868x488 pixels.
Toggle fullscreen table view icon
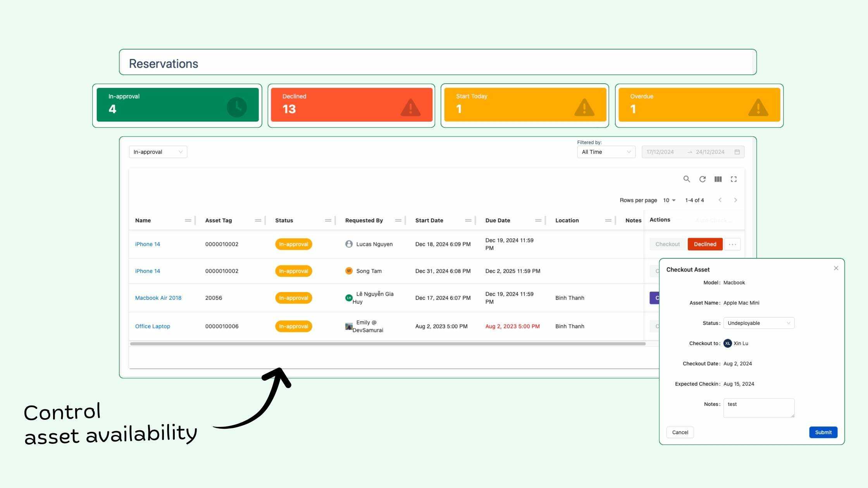pos(734,179)
